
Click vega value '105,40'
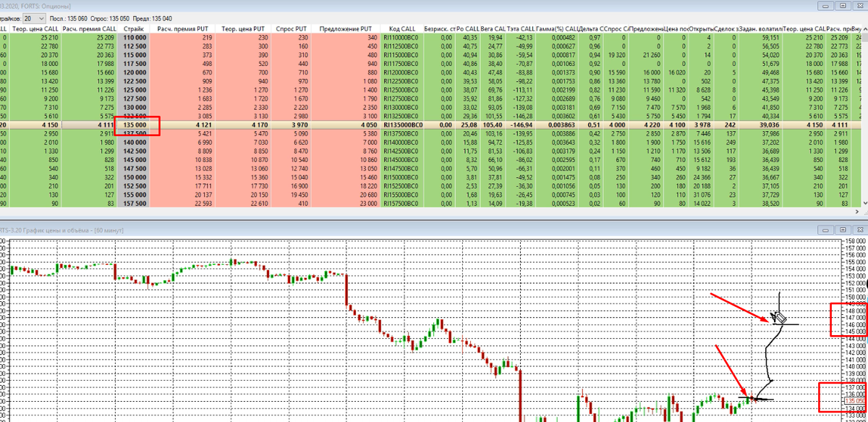coord(493,125)
